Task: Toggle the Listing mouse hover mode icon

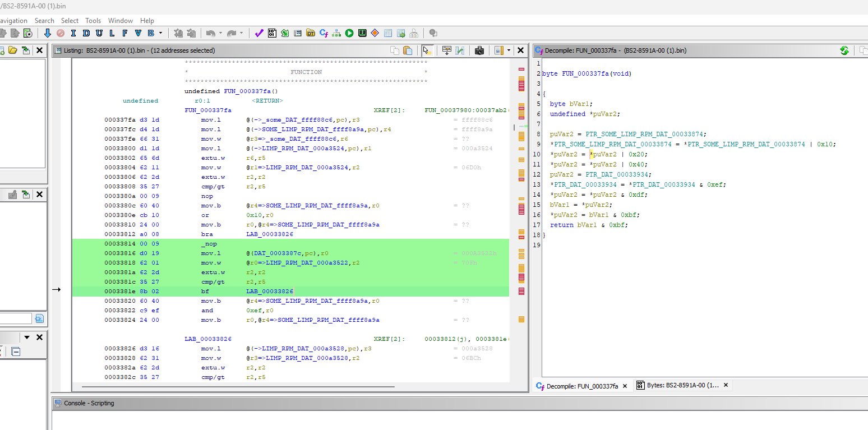Action: 427,50
